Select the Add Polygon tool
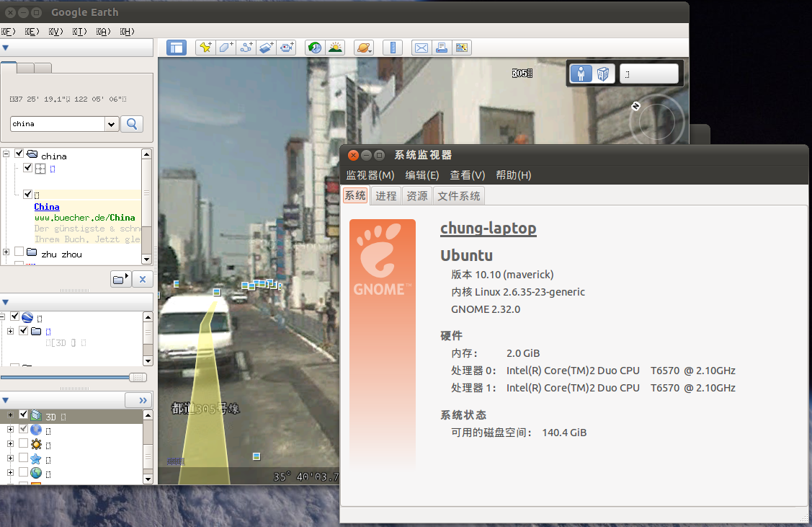The image size is (812, 527). pyautogui.click(x=226, y=48)
